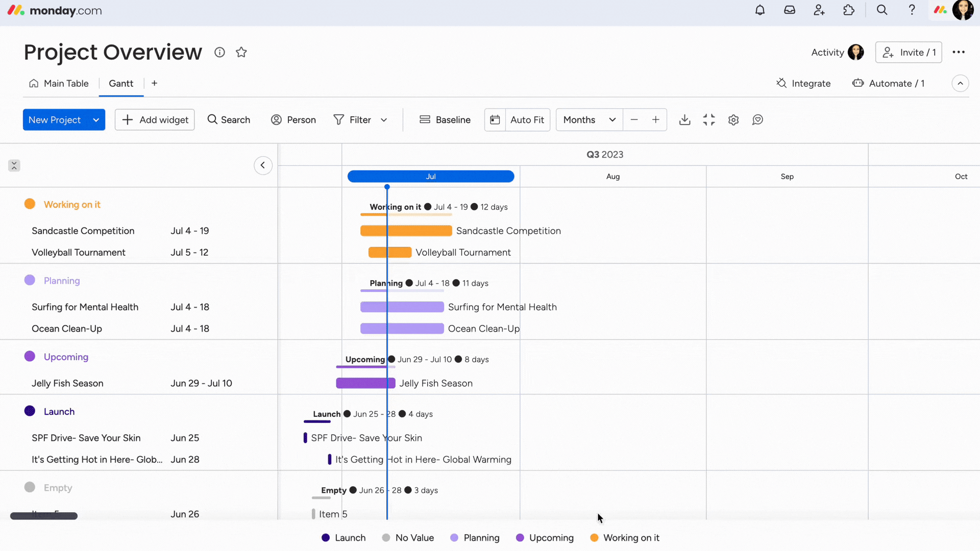Click the board info icon
This screenshot has height=551, width=980.
tap(219, 53)
